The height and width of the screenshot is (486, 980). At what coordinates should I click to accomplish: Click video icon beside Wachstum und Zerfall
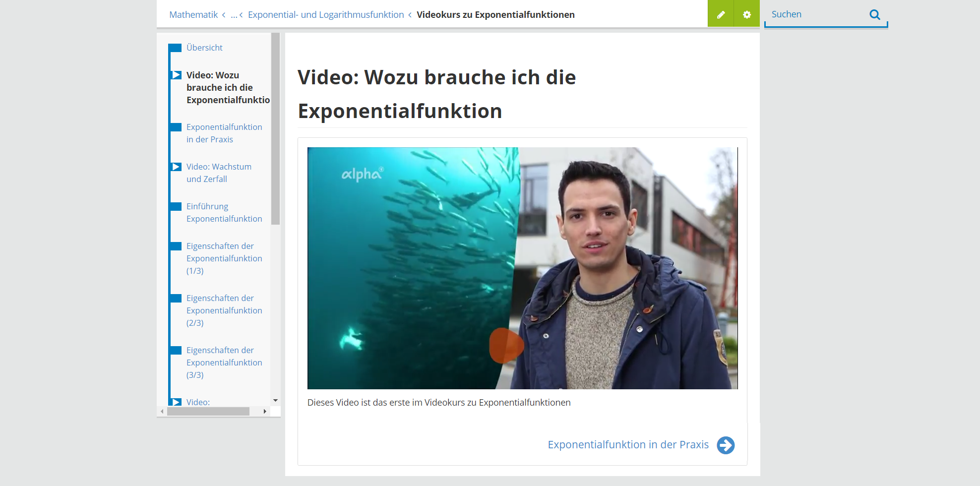tap(176, 167)
